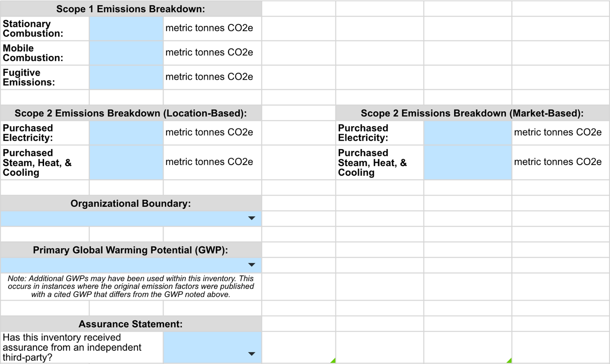Image resolution: width=610 pixels, height=364 pixels.
Task: Click location-based Purchased Steam, Heat, & Cooling input
Action: (126, 162)
